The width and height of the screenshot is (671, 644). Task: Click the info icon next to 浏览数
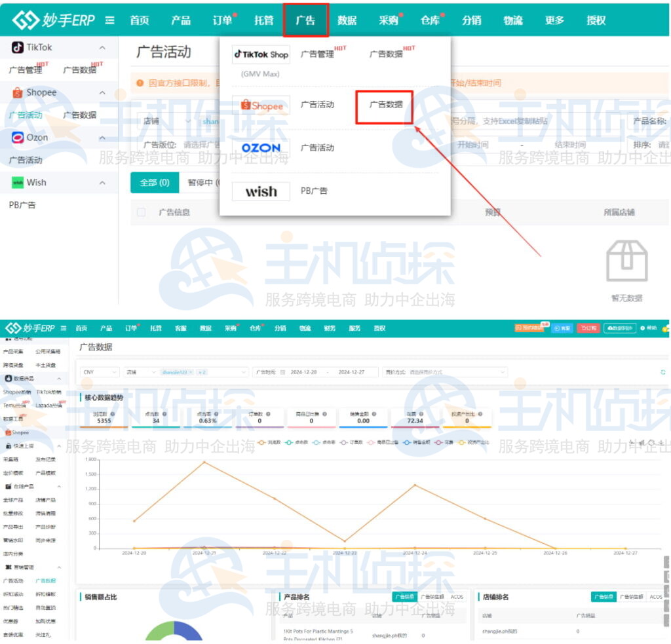pos(113,414)
